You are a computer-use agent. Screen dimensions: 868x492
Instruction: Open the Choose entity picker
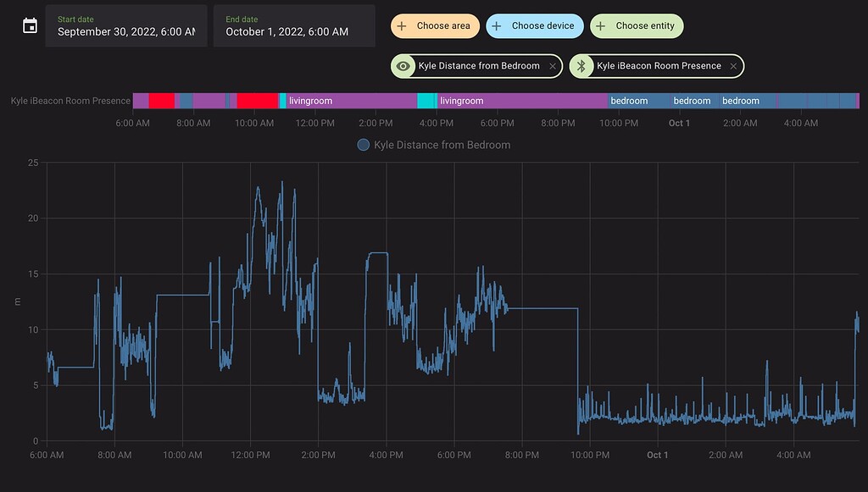click(x=636, y=26)
